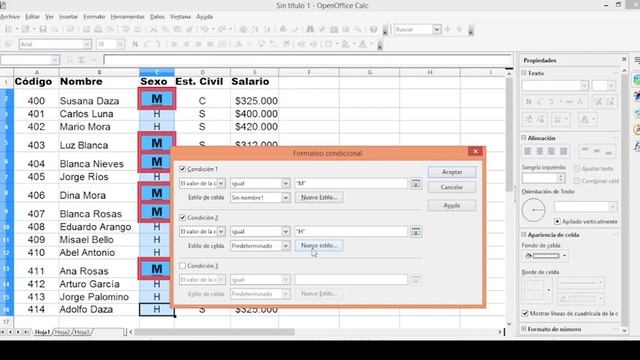Open the Datos menu
This screenshot has width=640, height=360.
(x=157, y=17)
